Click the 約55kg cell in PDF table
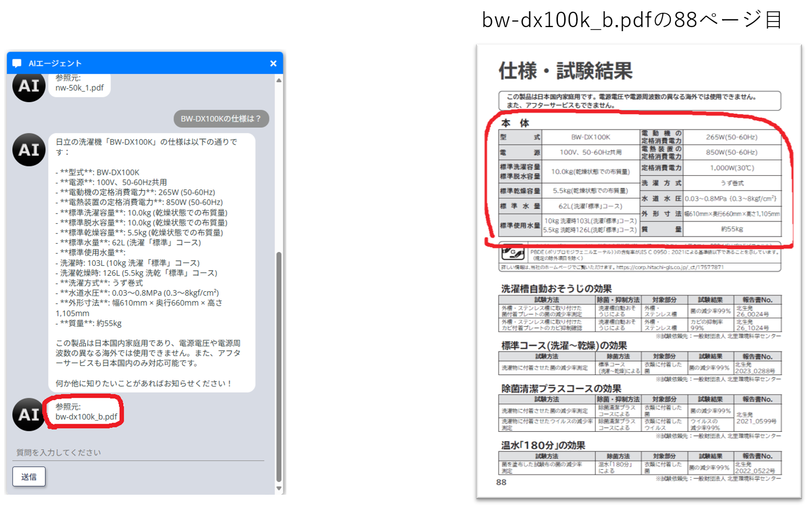Viewport: 812px width, 508px height. point(732,229)
